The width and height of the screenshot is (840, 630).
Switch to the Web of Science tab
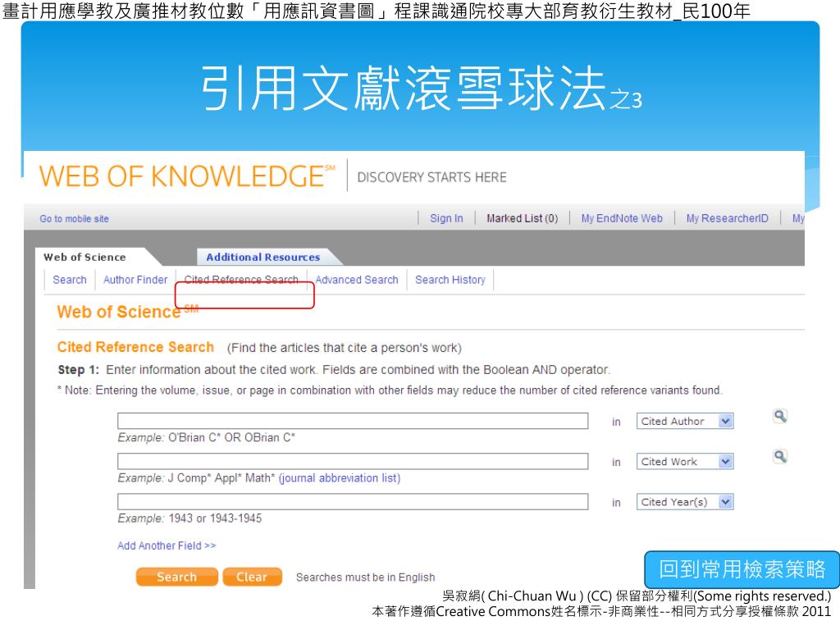tap(84, 257)
